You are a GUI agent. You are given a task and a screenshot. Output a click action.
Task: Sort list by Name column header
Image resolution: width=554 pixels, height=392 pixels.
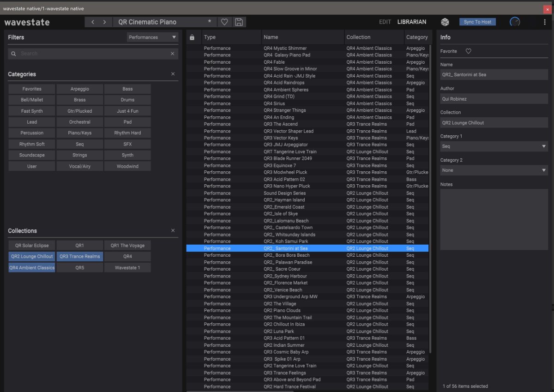pyautogui.click(x=302, y=37)
